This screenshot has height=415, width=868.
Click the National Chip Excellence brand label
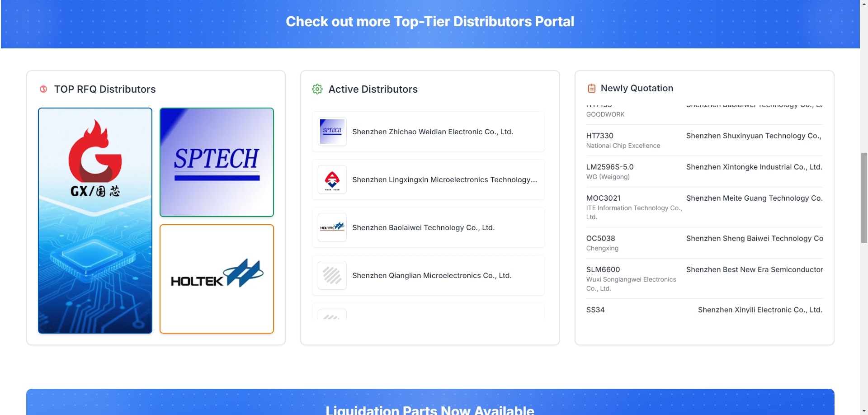click(x=623, y=146)
